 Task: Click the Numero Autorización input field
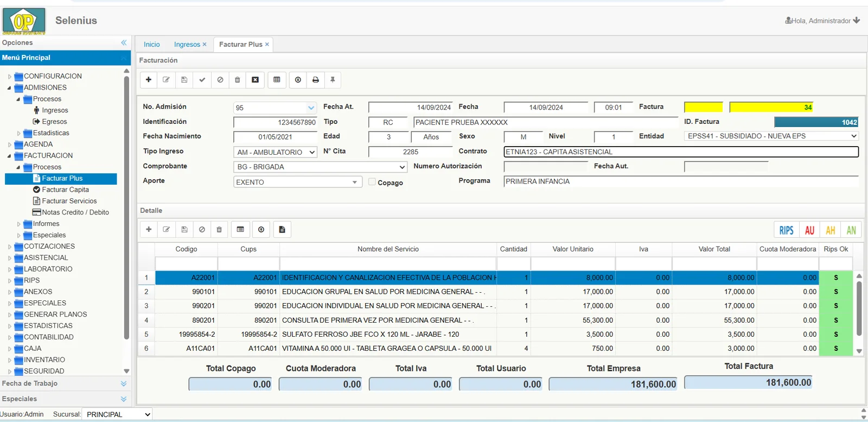(546, 167)
